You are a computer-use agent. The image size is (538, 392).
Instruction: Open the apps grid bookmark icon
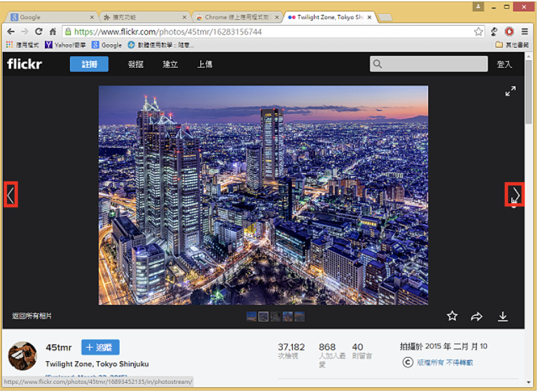click(10, 45)
